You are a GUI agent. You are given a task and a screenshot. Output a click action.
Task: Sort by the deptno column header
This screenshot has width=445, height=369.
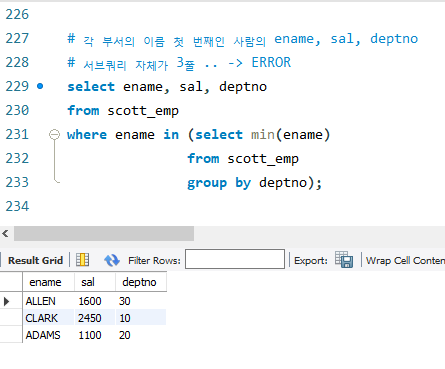tap(141, 282)
